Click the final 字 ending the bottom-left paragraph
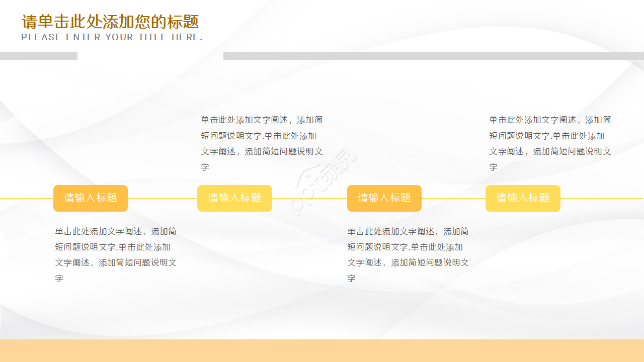 point(59,279)
